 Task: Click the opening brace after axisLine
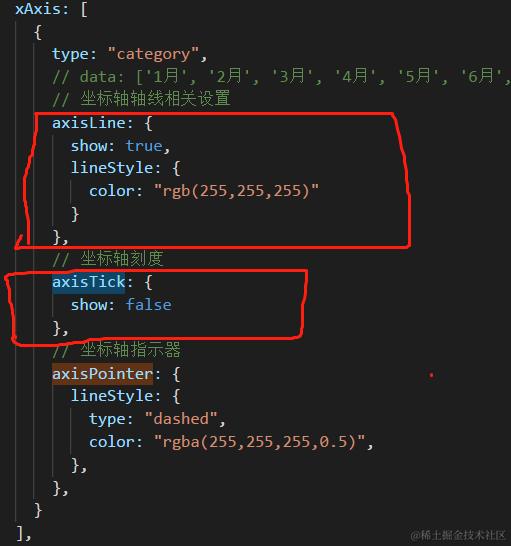(x=148, y=124)
